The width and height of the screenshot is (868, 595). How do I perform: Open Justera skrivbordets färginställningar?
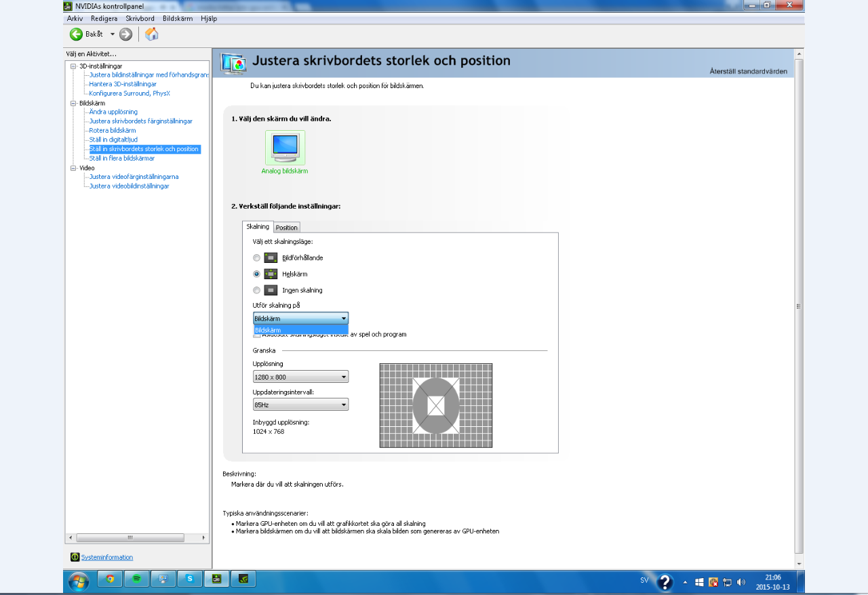point(141,121)
